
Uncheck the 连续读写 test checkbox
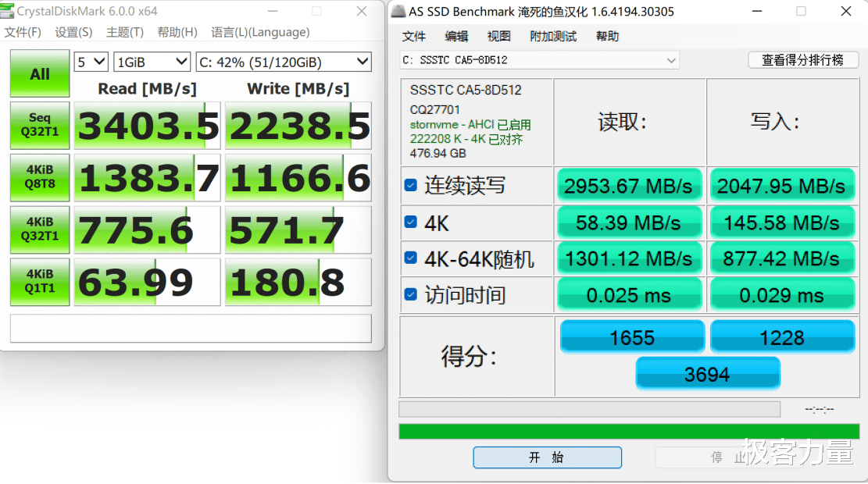coord(411,185)
